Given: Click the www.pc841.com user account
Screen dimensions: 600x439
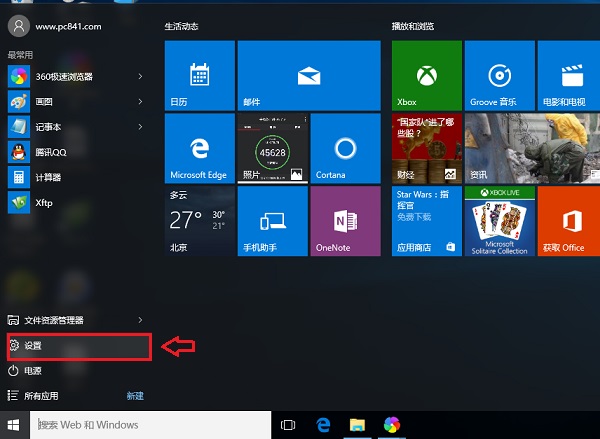Looking at the screenshot, I should (x=55, y=26).
